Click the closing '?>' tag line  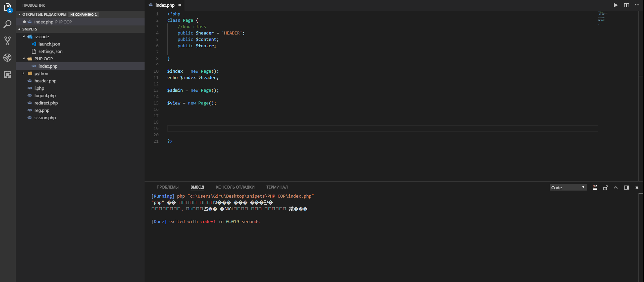click(170, 141)
